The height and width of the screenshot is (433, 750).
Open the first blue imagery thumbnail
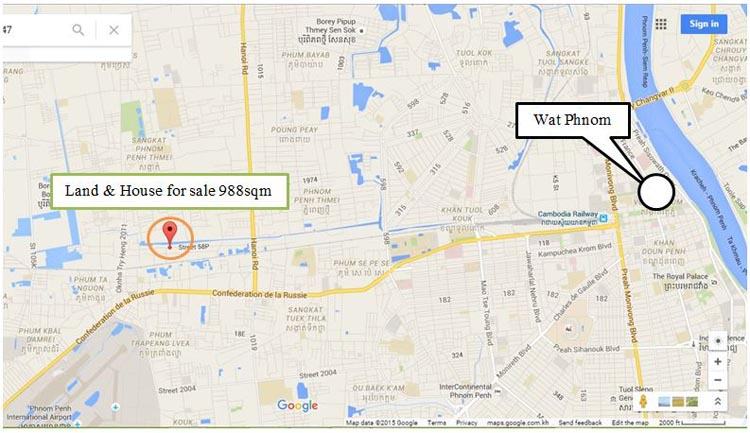[x=664, y=401]
